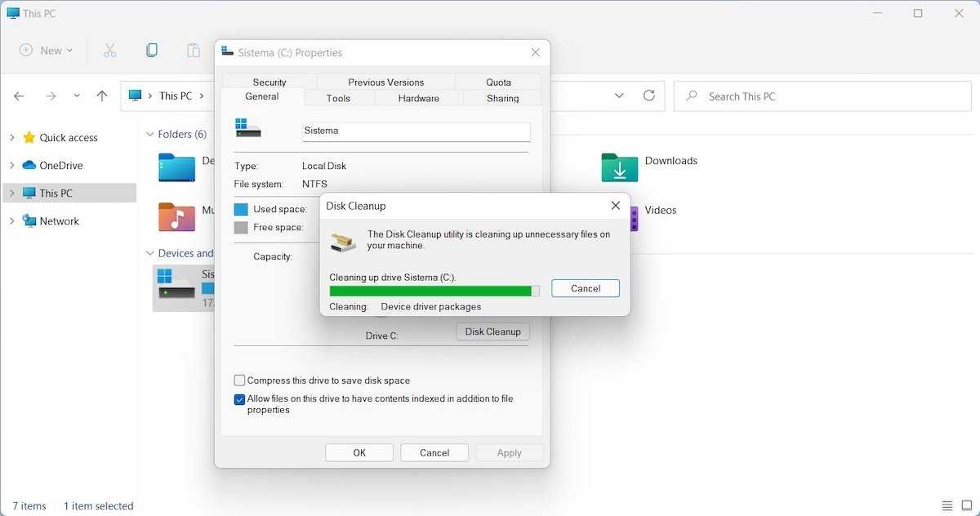
Task: Open the Downloads folder icon
Action: 619,167
